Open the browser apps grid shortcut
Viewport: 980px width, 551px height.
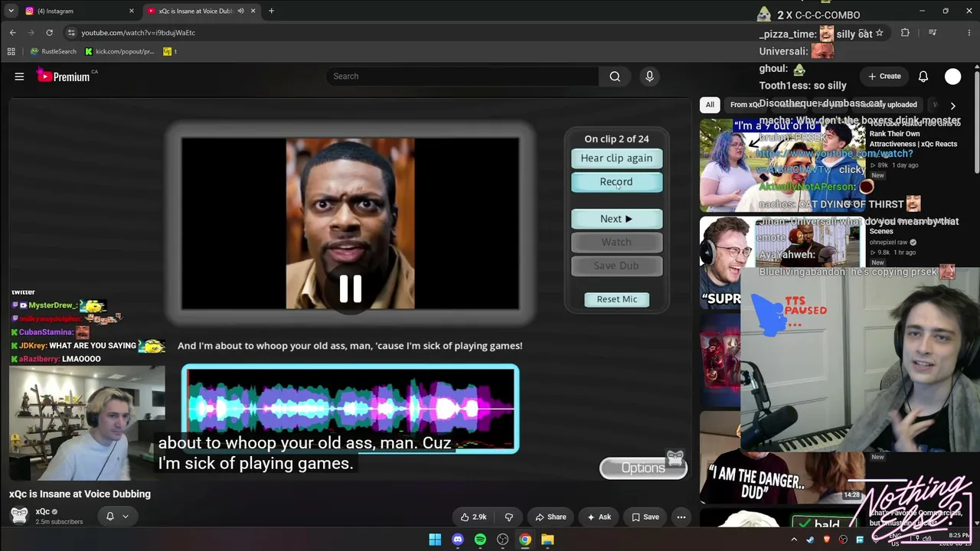click(x=11, y=51)
